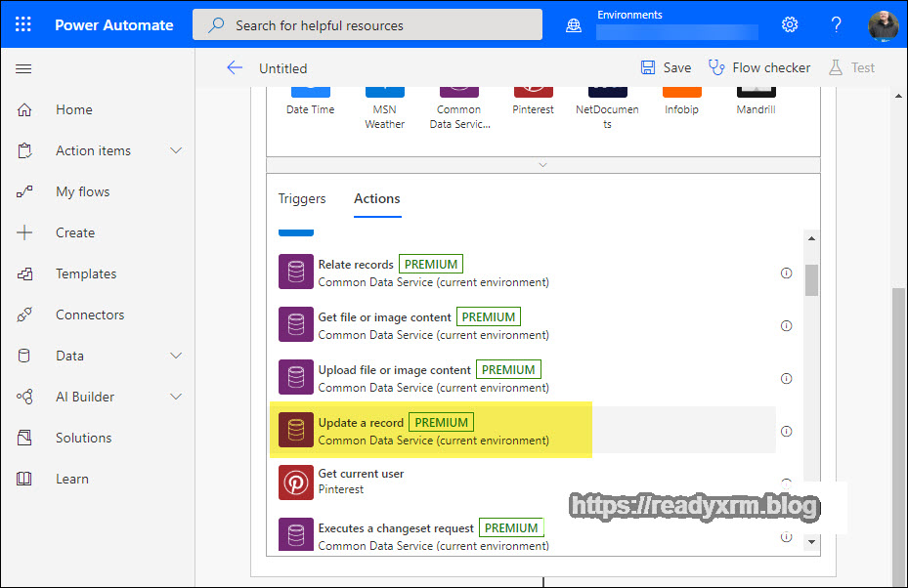Click the info icon for Relate records

(x=786, y=273)
